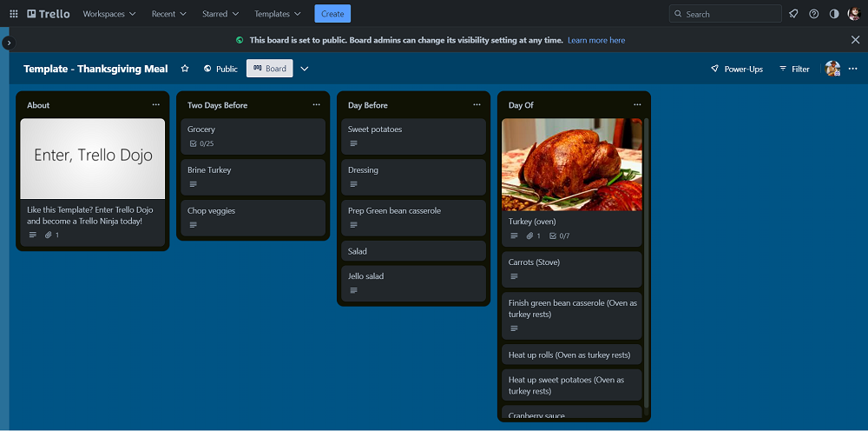
Task: Follow the Learn more here link
Action: [x=596, y=40]
